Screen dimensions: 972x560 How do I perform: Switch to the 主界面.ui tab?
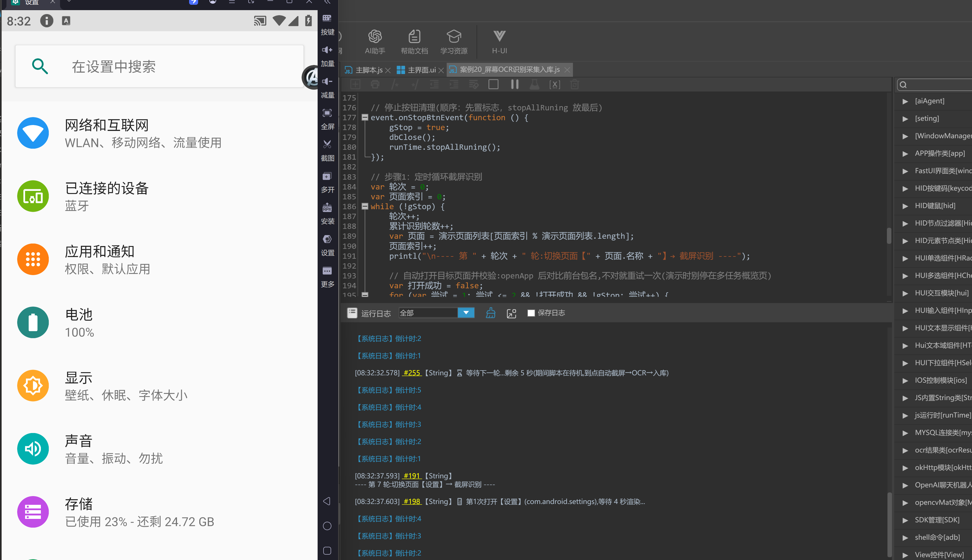[421, 70]
